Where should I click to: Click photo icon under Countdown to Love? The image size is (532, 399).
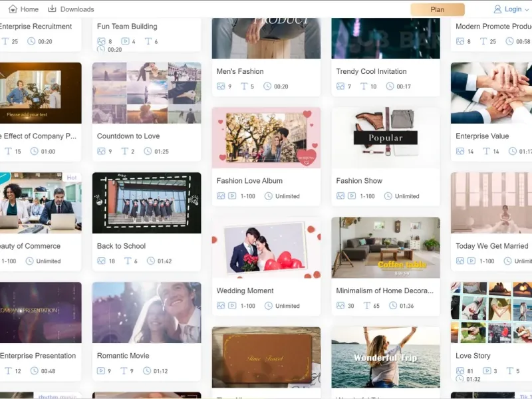pyautogui.click(x=101, y=152)
